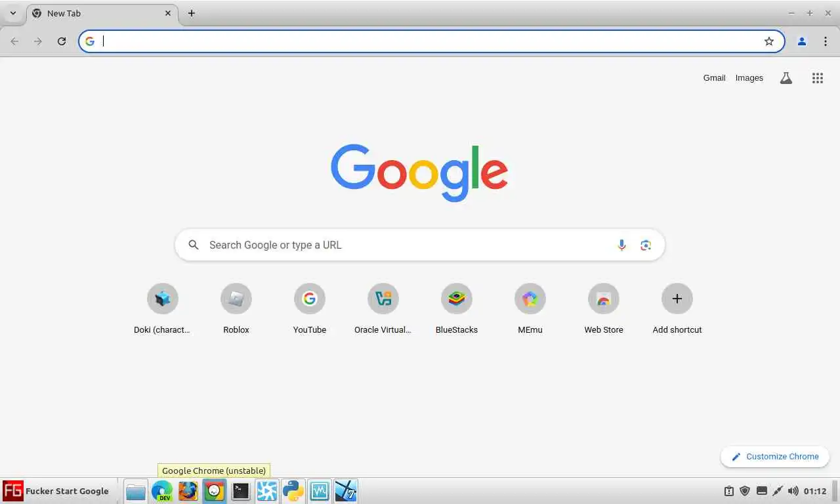Click the magnifier icon in search box
840x504 pixels.
pyautogui.click(x=193, y=245)
